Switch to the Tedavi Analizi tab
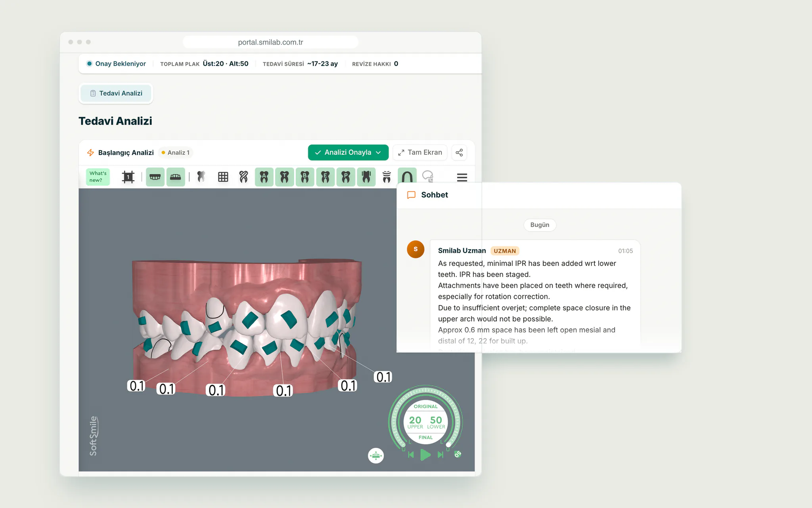 [116, 93]
